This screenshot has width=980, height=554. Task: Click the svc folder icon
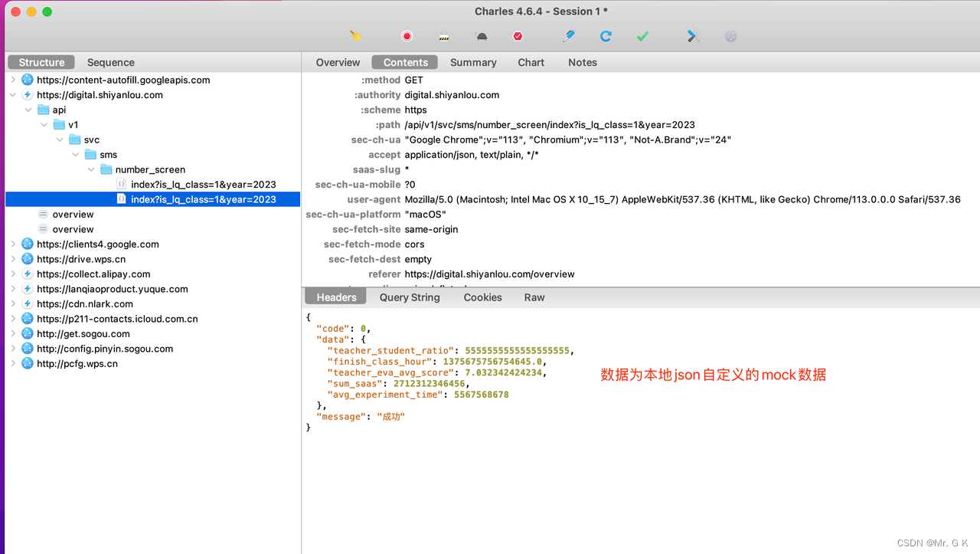click(74, 139)
